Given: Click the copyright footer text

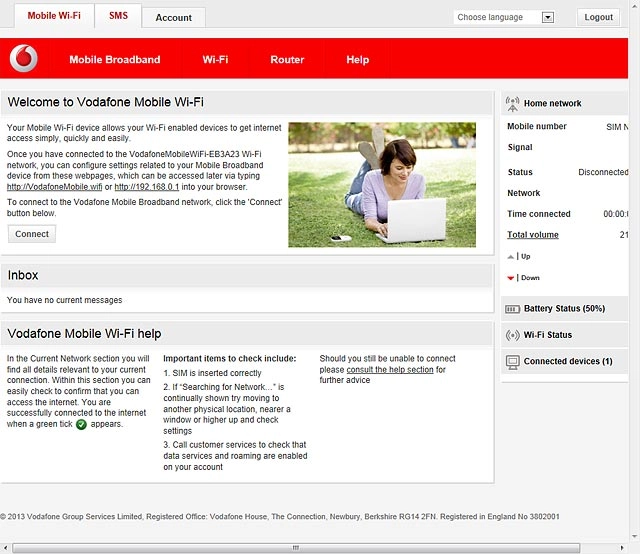Looking at the screenshot, I should 280,517.
